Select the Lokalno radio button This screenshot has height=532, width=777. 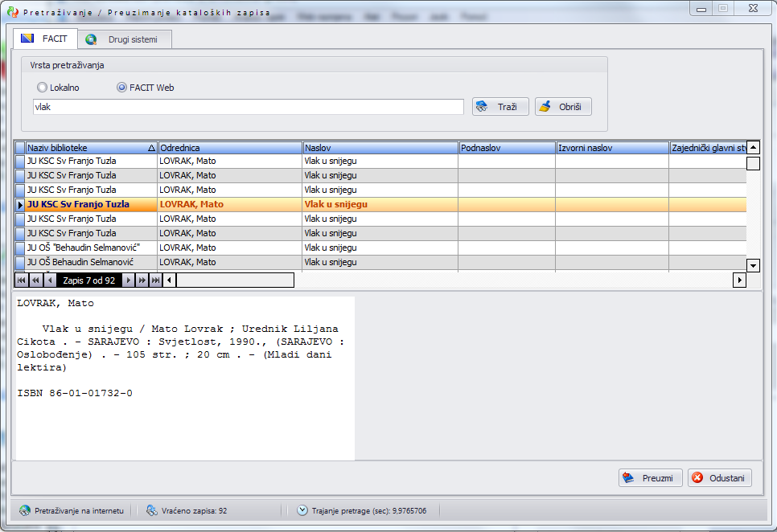[43, 88]
